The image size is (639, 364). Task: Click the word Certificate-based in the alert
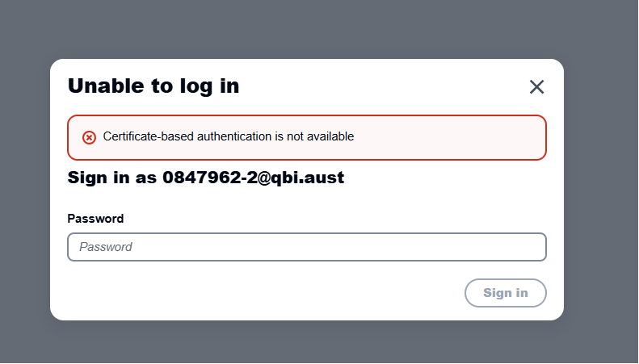[x=149, y=137]
